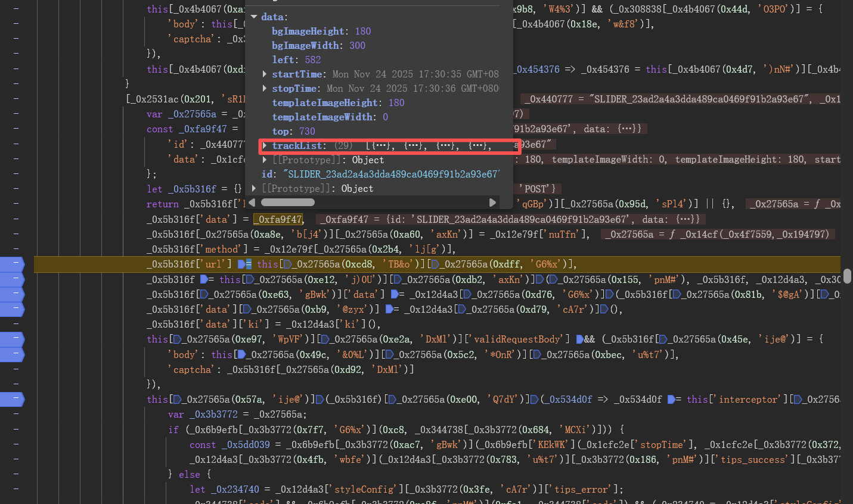
Task: Click inline breakpoint marker before _0x27565a(0xe97
Action: coord(177,340)
